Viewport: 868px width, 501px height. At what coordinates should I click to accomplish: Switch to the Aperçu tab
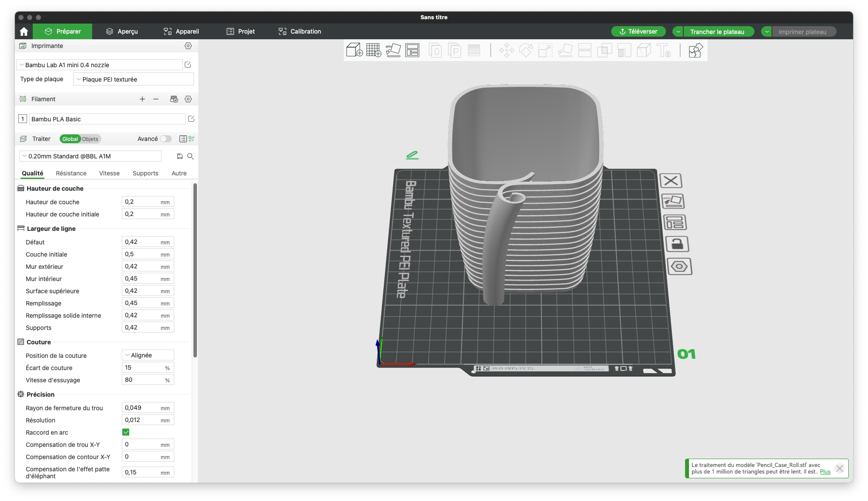point(122,31)
